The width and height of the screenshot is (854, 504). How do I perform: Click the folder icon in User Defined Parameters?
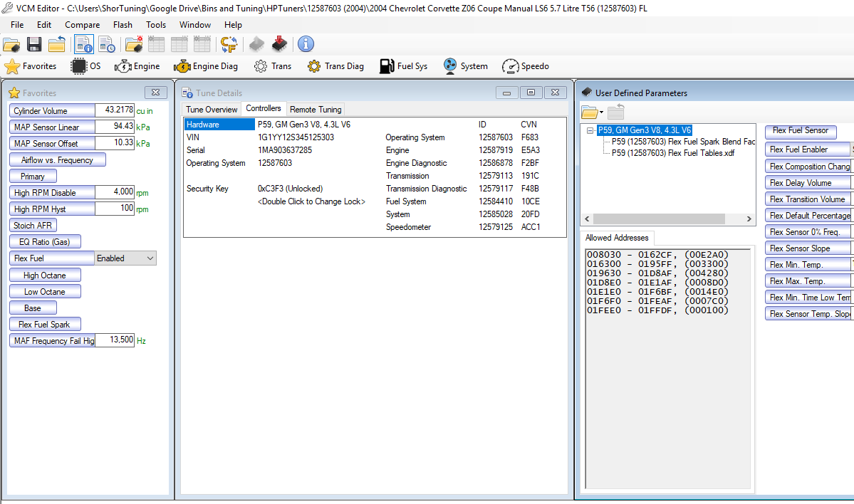click(x=589, y=112)
